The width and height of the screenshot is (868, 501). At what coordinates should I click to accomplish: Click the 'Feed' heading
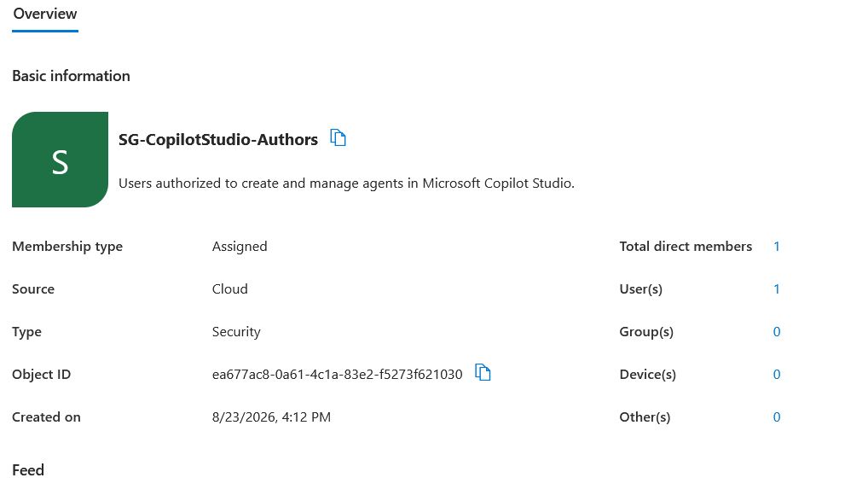(27, 470)
